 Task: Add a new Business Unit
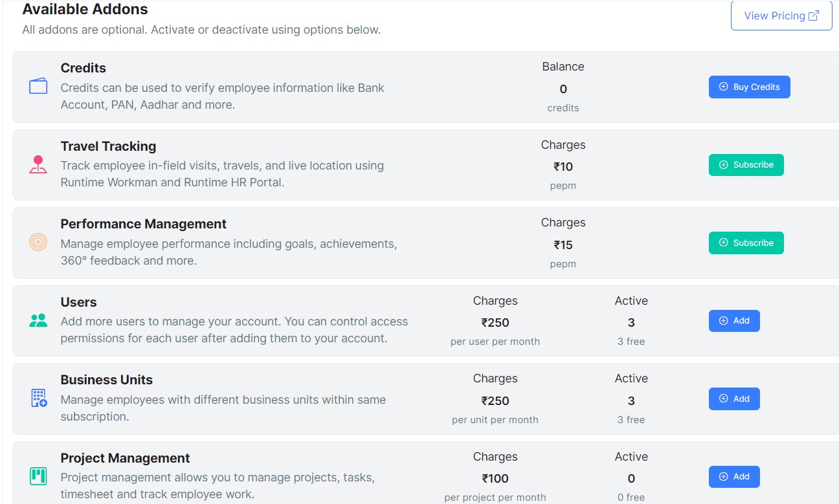tap(734, 399)
